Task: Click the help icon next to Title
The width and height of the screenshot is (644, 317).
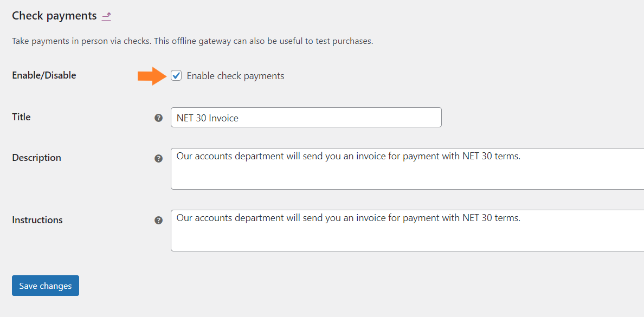Action: click(158, 118)
